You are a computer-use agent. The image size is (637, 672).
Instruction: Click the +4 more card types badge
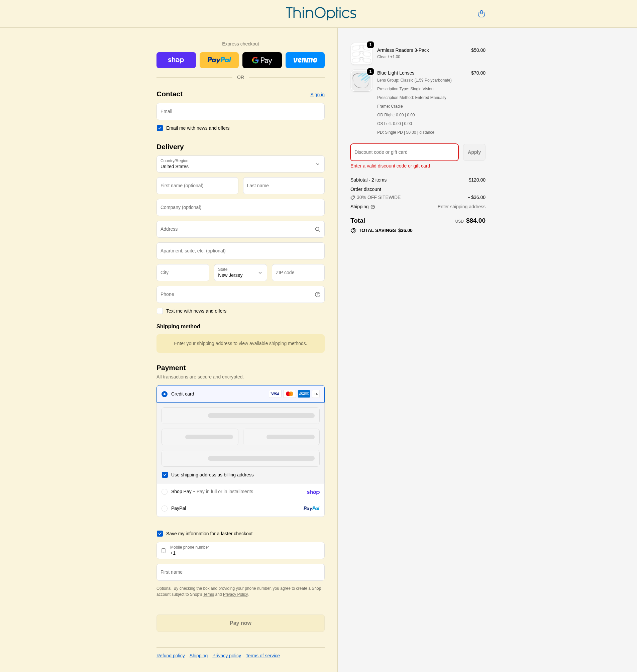(316, 394)
